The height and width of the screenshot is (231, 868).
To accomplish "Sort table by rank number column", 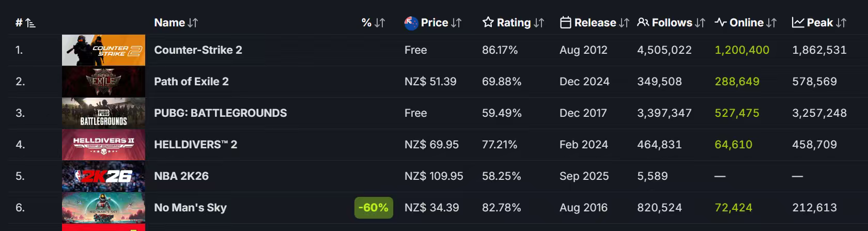I will coord(25,23).
